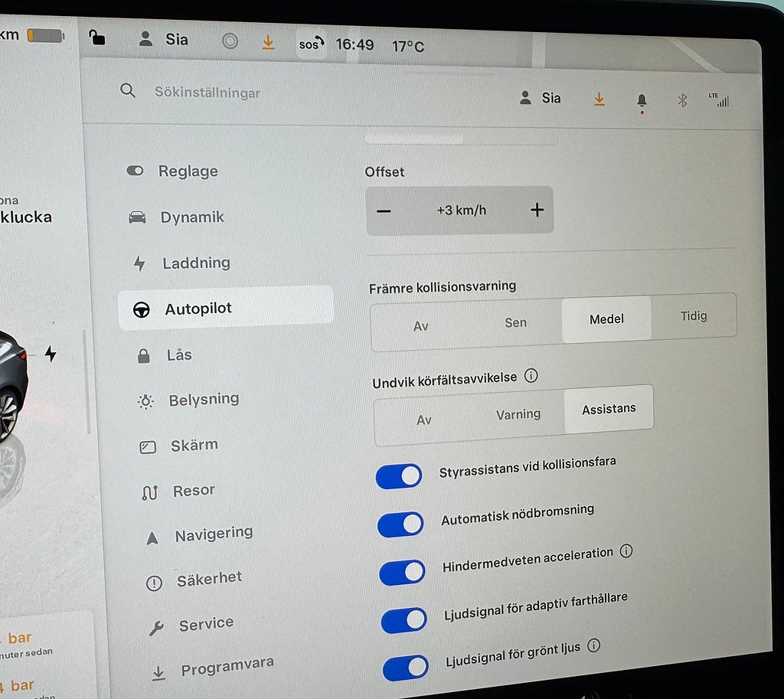Image resolution: width=784 pixels, height=699 pixels.
Task: Click the Sökinställningar search field
Action: (207, 93)
